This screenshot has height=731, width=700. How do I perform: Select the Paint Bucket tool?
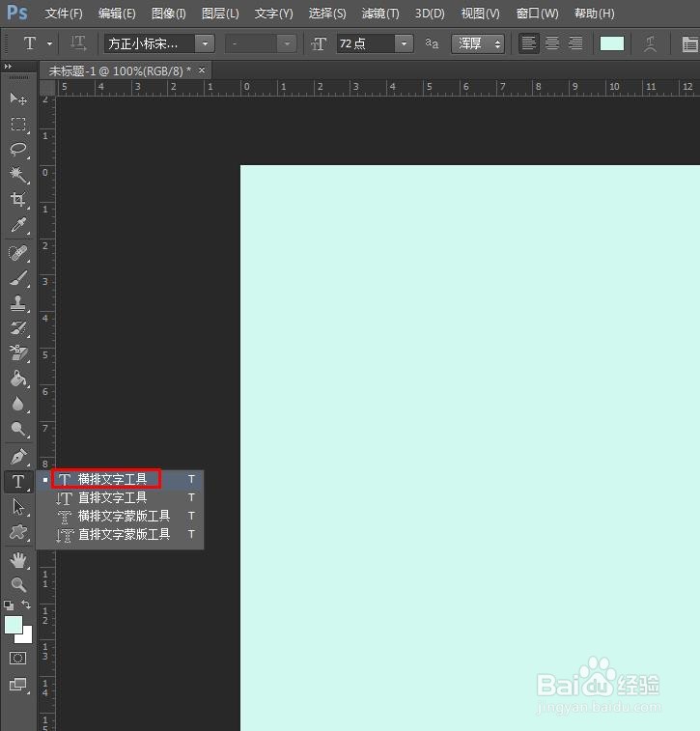(x=18, y=379)
